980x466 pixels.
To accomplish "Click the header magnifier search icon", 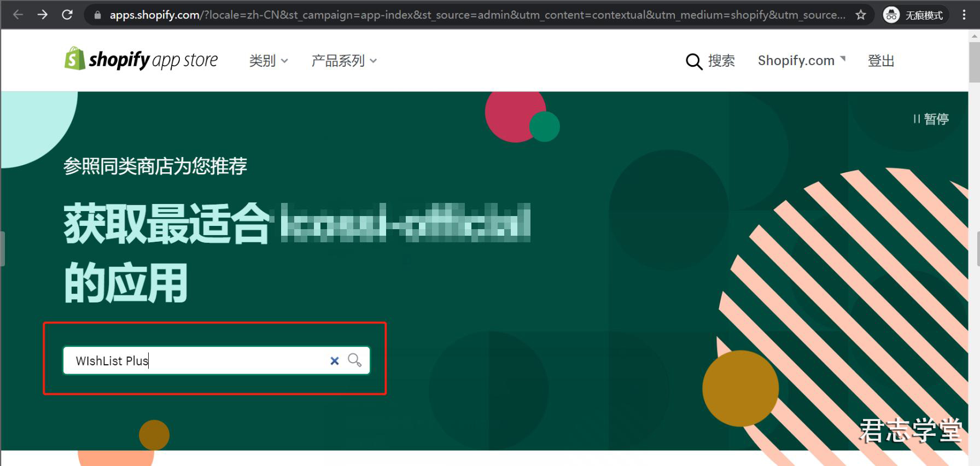I will [x=693, y=61].
